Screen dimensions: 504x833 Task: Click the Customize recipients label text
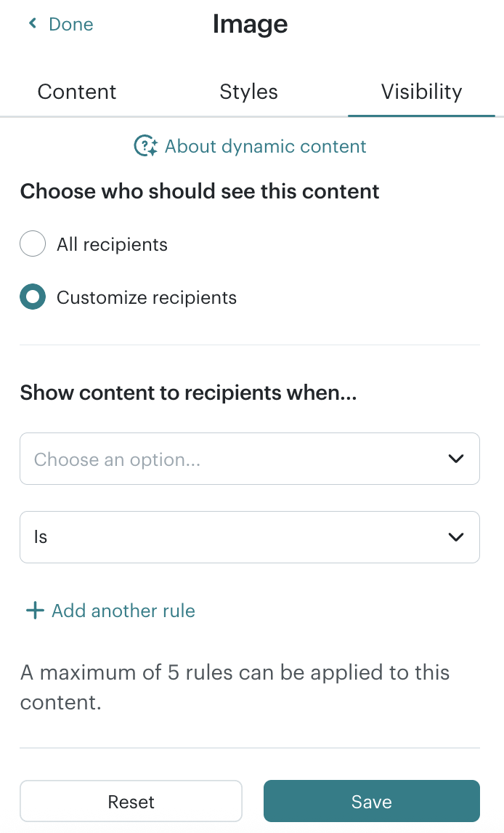147,297
